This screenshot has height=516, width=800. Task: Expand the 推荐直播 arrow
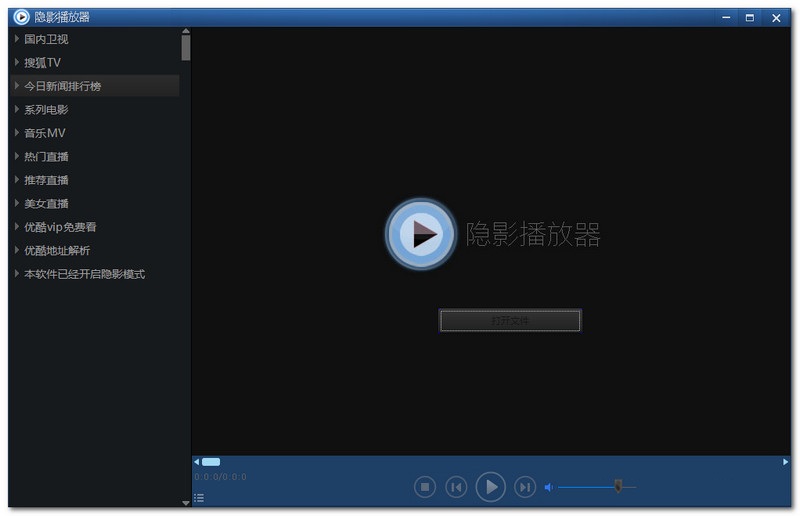[x=17, y=179]
